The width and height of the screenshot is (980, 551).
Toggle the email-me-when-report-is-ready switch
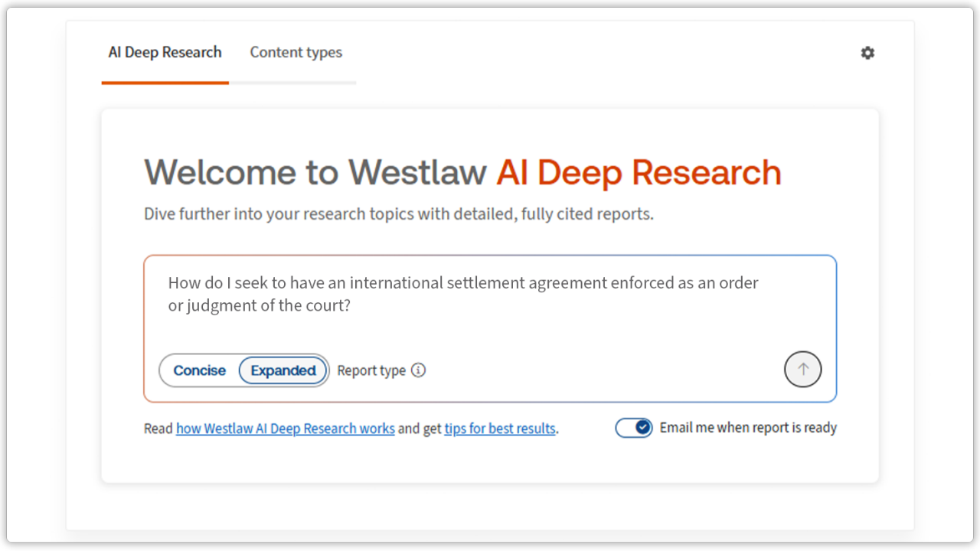click(x=634, y=428)
